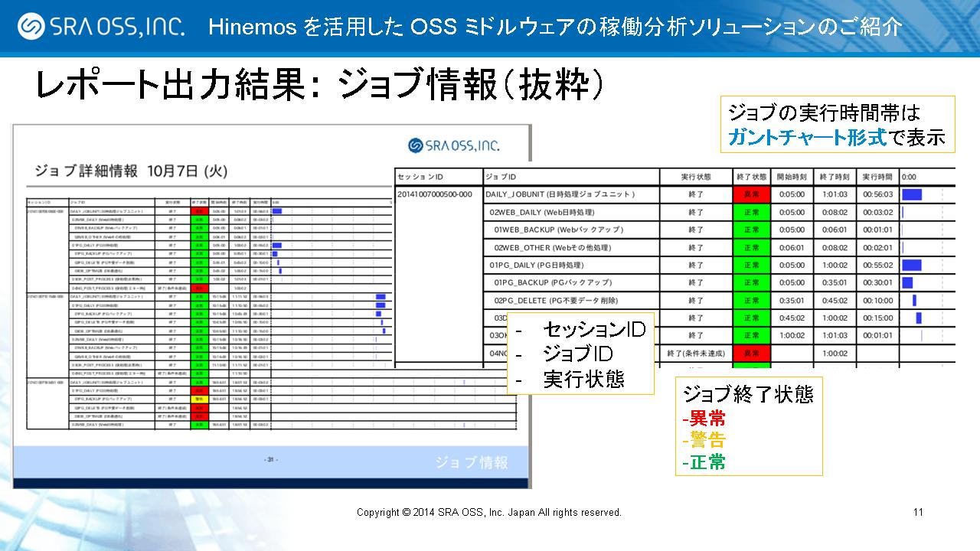Click the yellow -警告 legend entry

[x=704, y=440]
